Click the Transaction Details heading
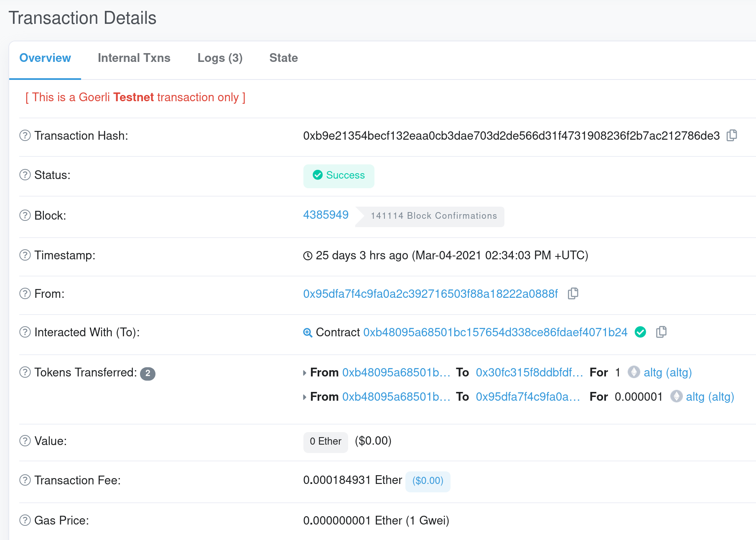Image resolution: width=756 pixels, height=540 pixels. (82, 18)
